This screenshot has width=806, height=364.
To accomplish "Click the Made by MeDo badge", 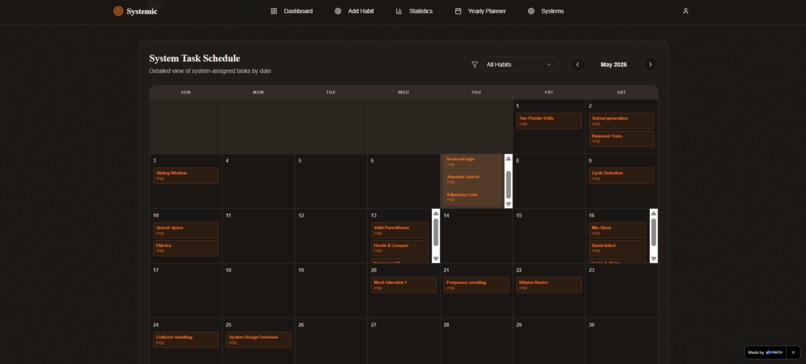I will [x=765, y=352].
